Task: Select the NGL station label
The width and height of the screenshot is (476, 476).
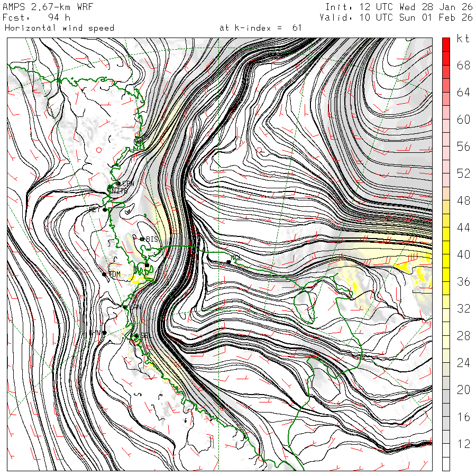Action: pyautogui.click(x=237, y=258)
